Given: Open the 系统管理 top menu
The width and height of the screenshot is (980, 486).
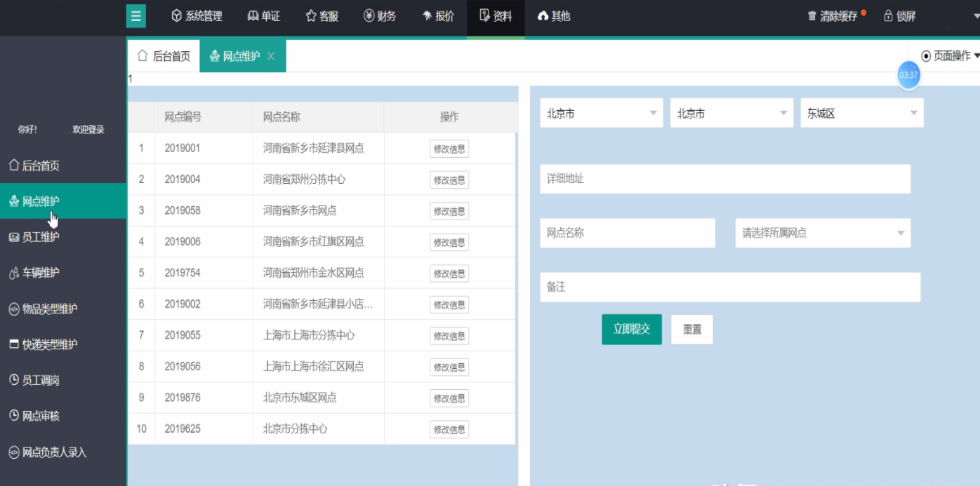Looking at the screenshot, I should tap(197, 16).
